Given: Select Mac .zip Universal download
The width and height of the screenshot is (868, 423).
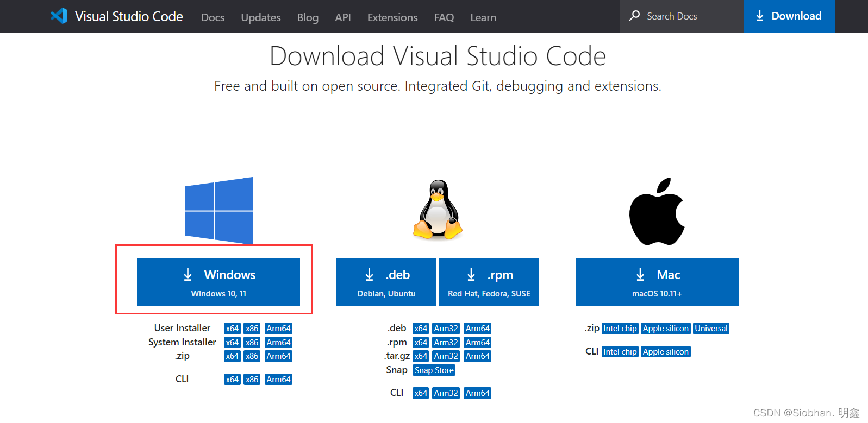Looking at the screenshot, I should click(711, 329).
